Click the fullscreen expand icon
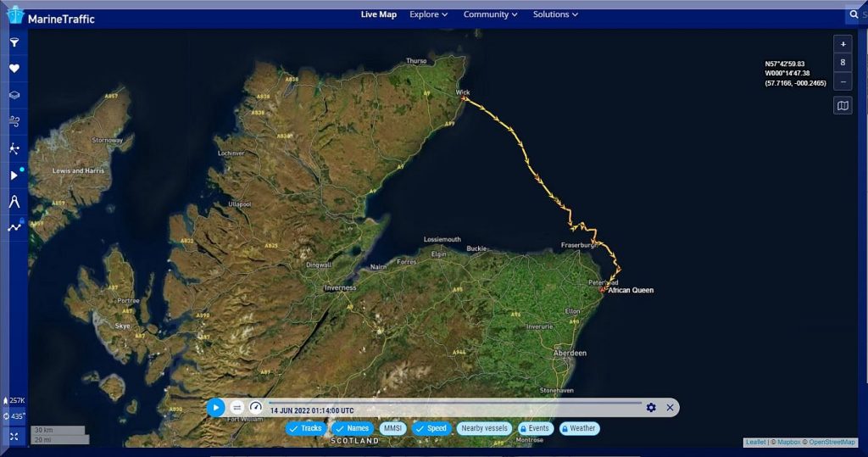Image resolution: width=868 pixels, height=457 pixels. 14,437
